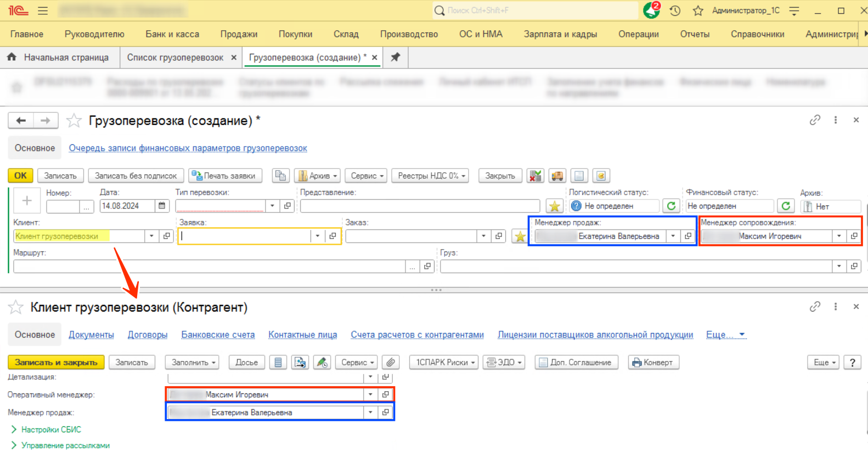This screenshot has width=868, height=457.
Task: Click the yellow note icon in the toolbar
Action: (x=601, y=176)
